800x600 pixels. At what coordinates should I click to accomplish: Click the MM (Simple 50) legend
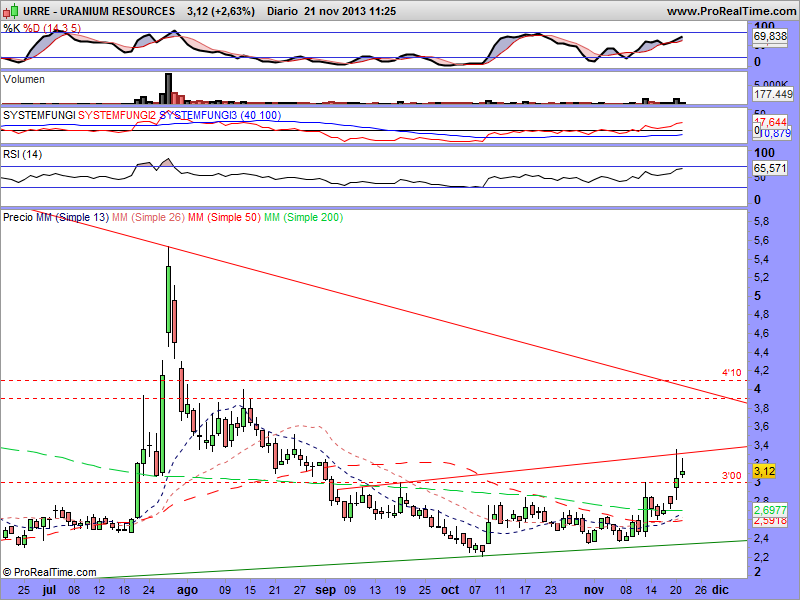coord(224,217)
